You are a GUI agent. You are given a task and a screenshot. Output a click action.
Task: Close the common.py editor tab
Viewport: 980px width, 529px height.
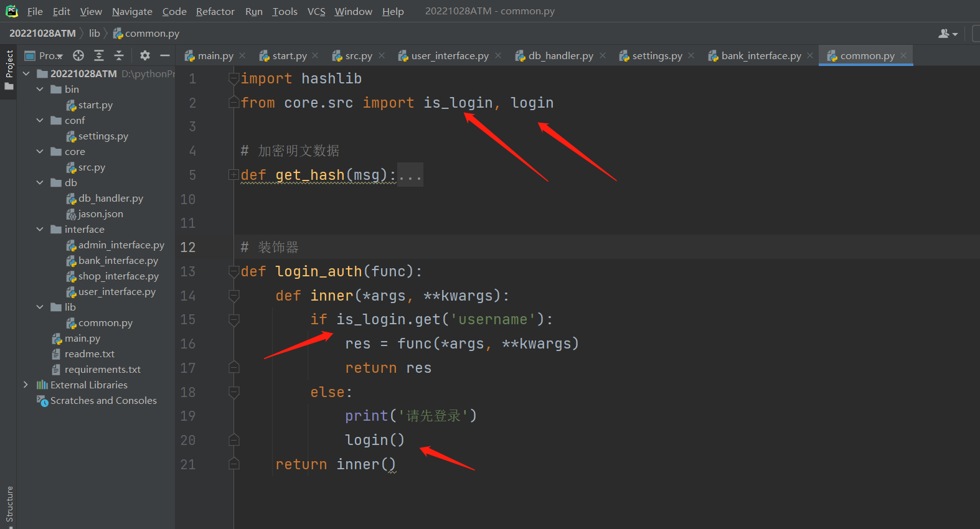click(x=903, y=55)
